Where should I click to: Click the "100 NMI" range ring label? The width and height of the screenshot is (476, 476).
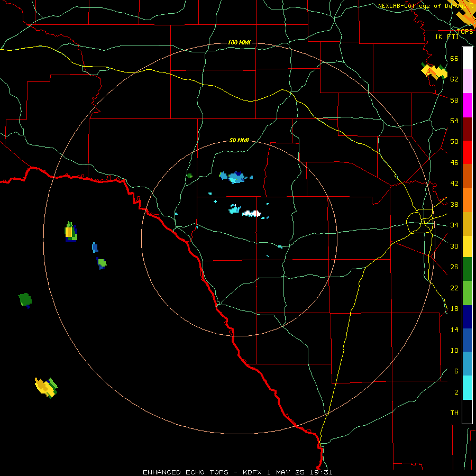(239, 42)
